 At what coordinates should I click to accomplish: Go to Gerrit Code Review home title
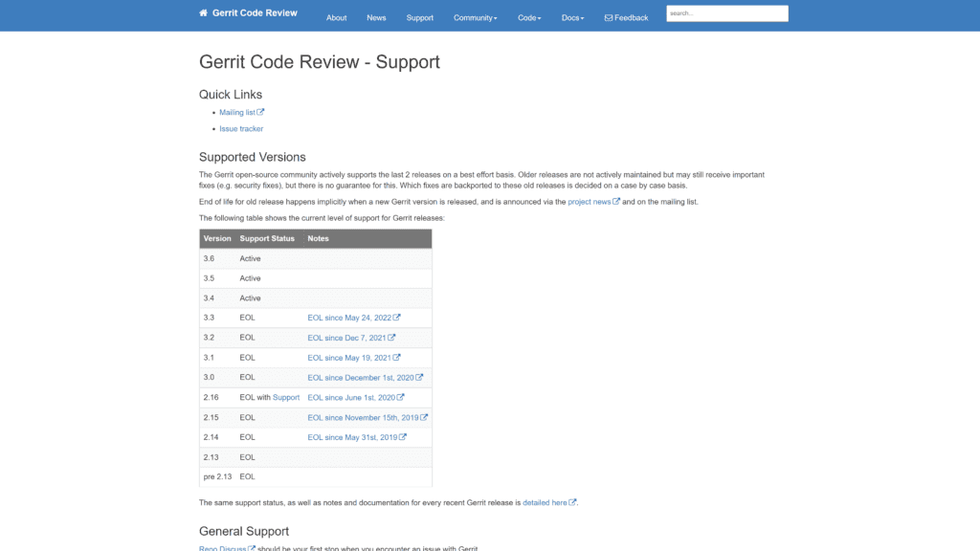[255, 13]
